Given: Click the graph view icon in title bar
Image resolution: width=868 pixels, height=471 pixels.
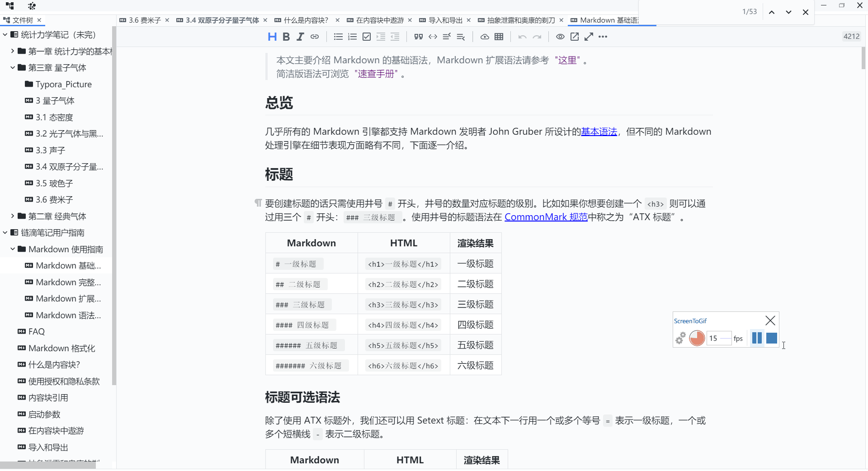Looking at the screenshot, I should 32,6.
